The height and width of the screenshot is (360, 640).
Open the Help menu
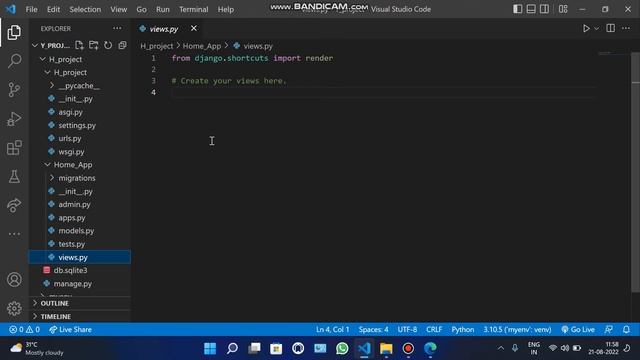pyautogui.click(x=226, y=9)
